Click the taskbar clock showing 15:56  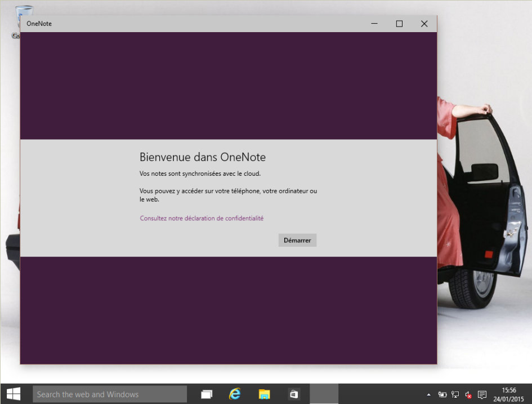coord(509,394)
